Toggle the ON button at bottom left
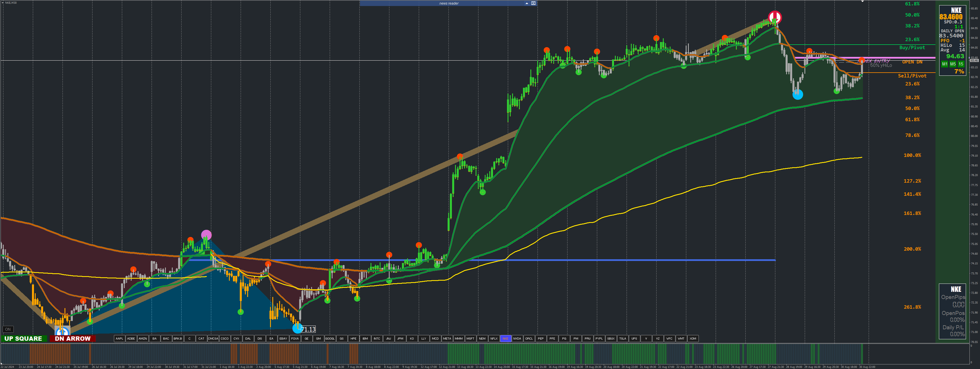980x369 pixels. point(8,329)
